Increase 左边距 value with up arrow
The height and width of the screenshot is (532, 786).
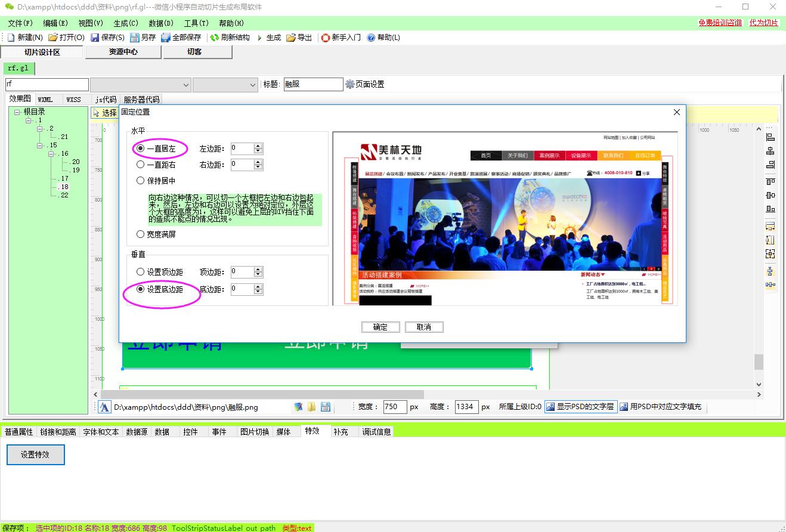[x=258, y=146]
